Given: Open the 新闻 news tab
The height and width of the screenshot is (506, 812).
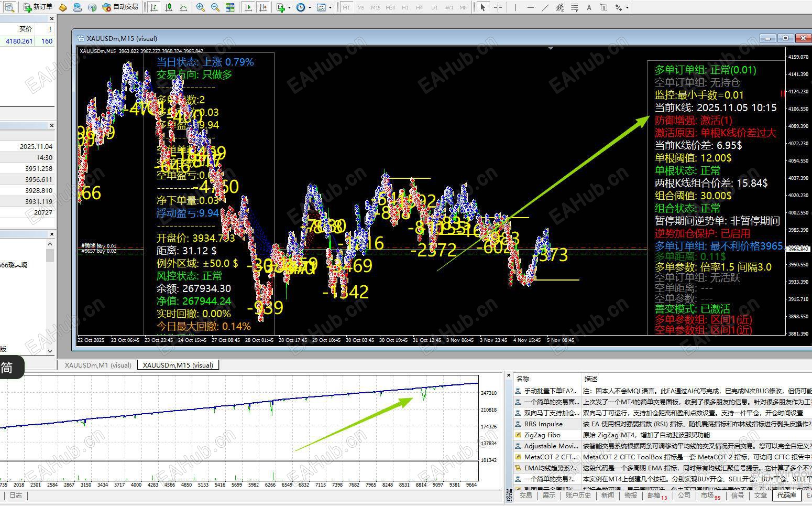Looking at the screenshot, I should [x=607, y=496].
